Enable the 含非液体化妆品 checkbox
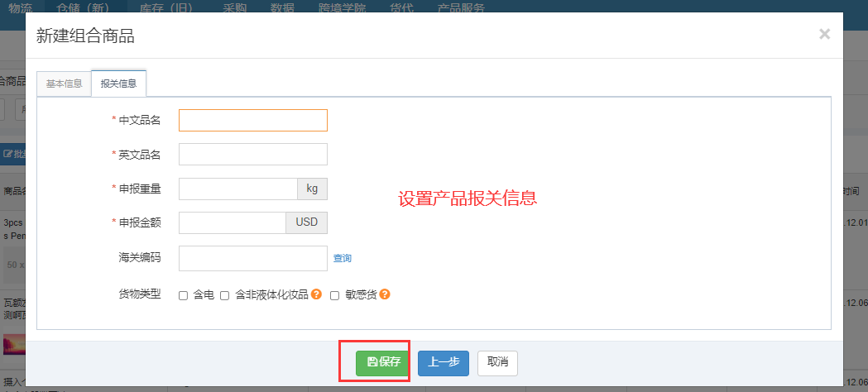This screenshot has height=392, width=868. [225, 296]
